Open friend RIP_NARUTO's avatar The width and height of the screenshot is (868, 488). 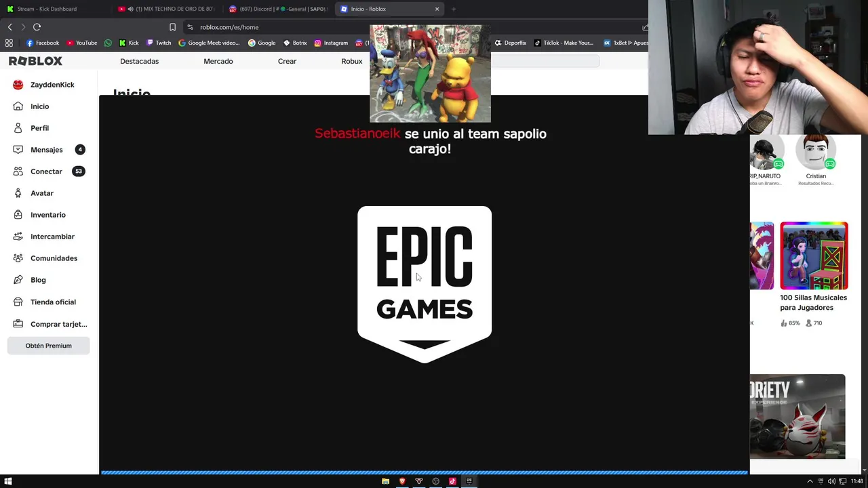click(767, 152)
